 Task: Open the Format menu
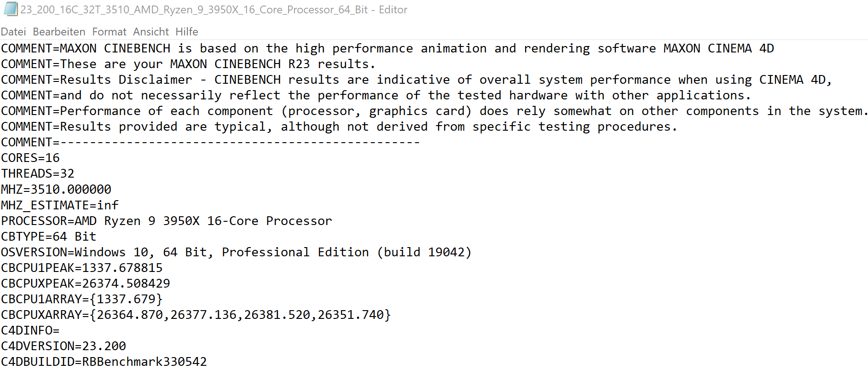pyautogui.click(x=109, y=32)
